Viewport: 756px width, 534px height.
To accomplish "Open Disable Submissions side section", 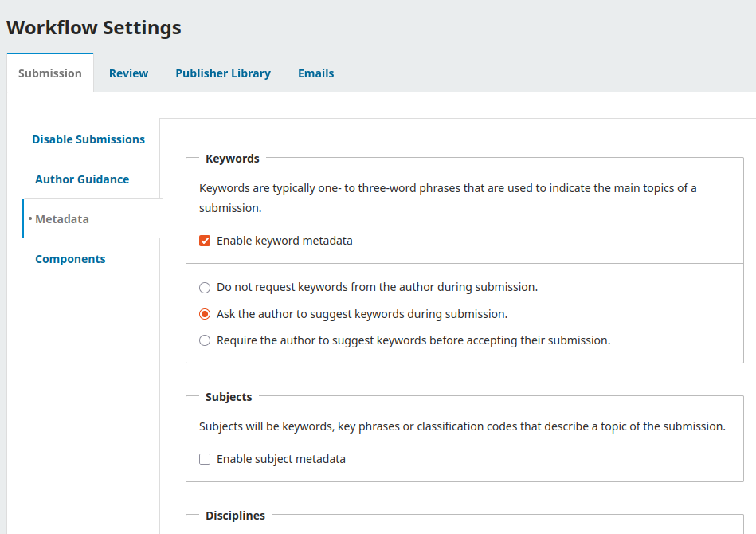I will tap(88, 139).
